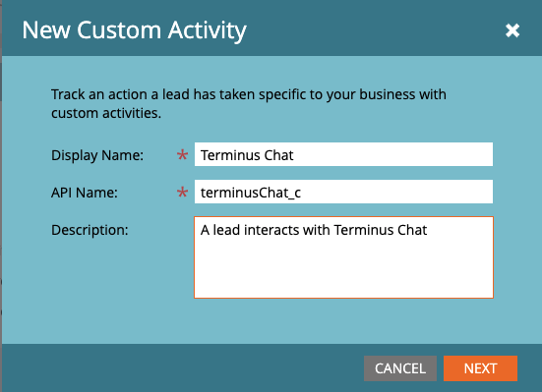Viewport: 542px width, 392px height.
Task: Click the dark dialog footer left of CANCEL
Action: point(180,368)
